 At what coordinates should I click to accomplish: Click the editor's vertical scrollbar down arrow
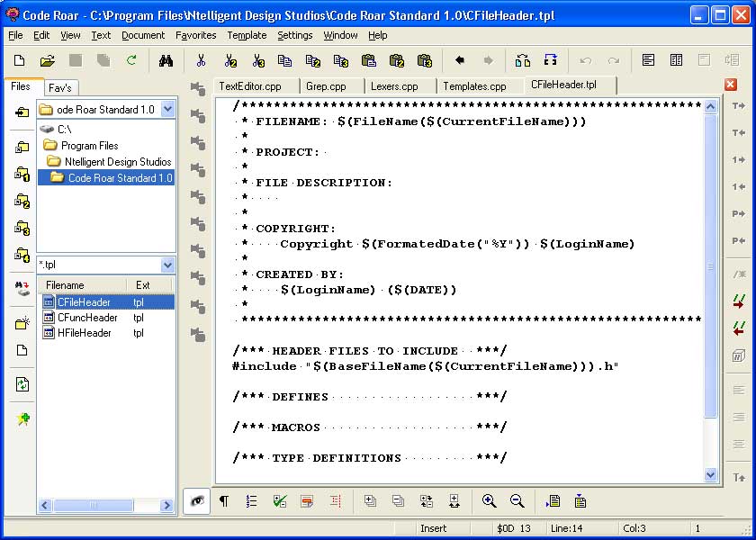(711, 475)
